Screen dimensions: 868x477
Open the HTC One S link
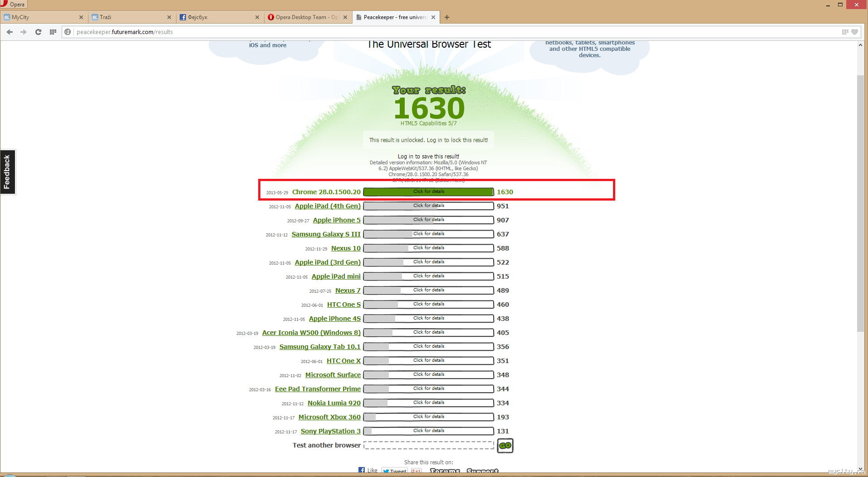tap(344, 305)
